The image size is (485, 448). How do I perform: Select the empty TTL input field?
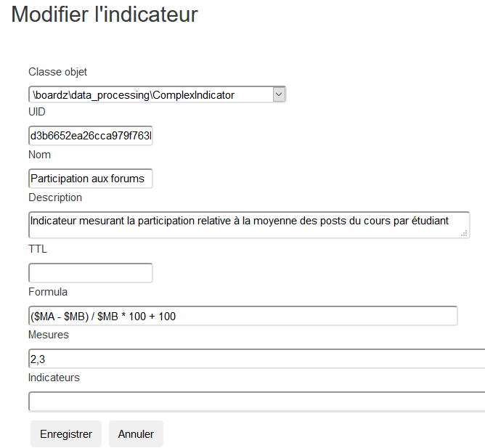click(91, 273)
